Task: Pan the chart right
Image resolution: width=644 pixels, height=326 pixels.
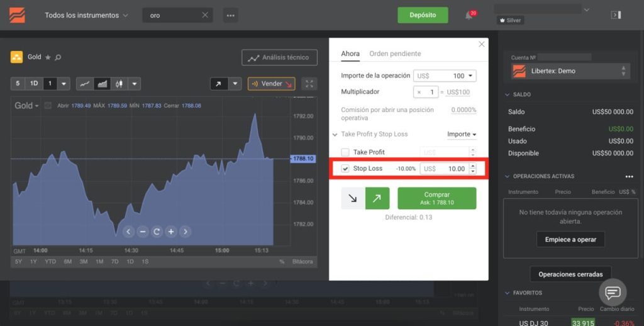Action: (x=186, y=232)
